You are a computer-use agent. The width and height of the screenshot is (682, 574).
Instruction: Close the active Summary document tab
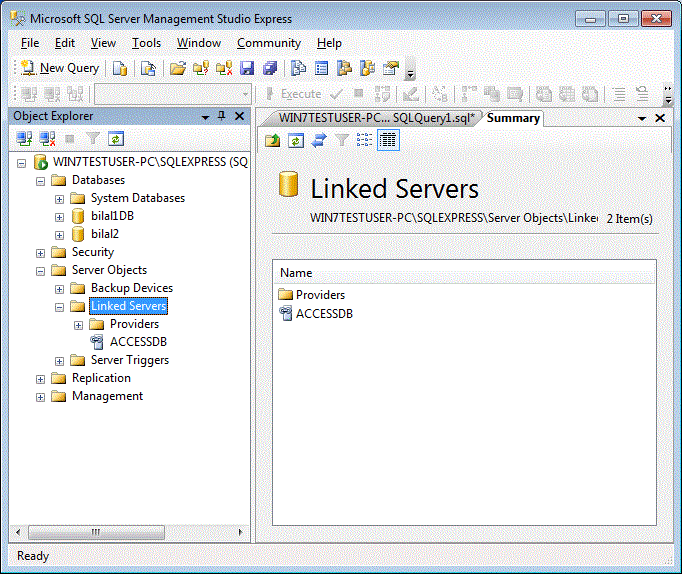tap(660, 118)
